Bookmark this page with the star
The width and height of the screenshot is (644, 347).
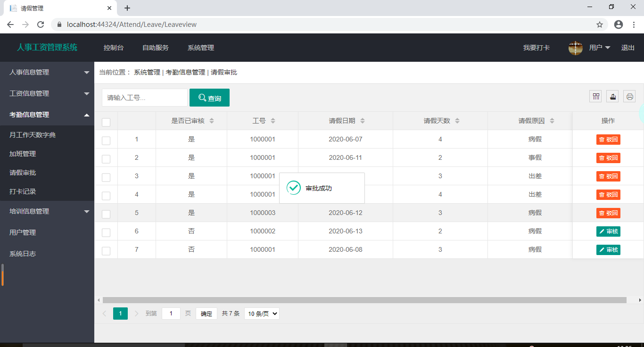point(600,25)
